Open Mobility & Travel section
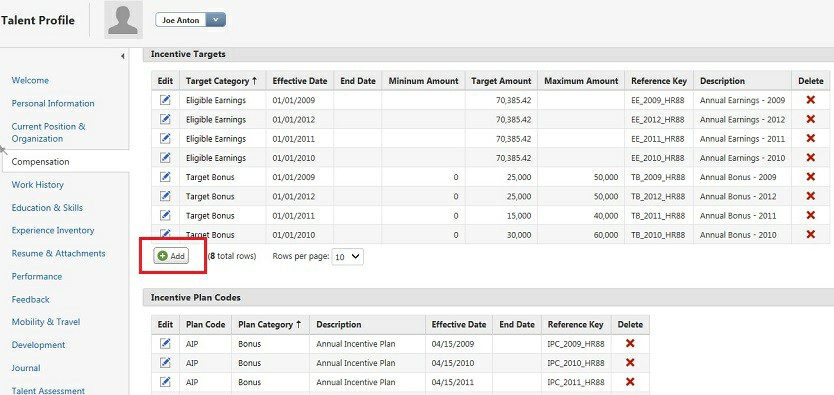834x395 pixels. pos(46,322)
